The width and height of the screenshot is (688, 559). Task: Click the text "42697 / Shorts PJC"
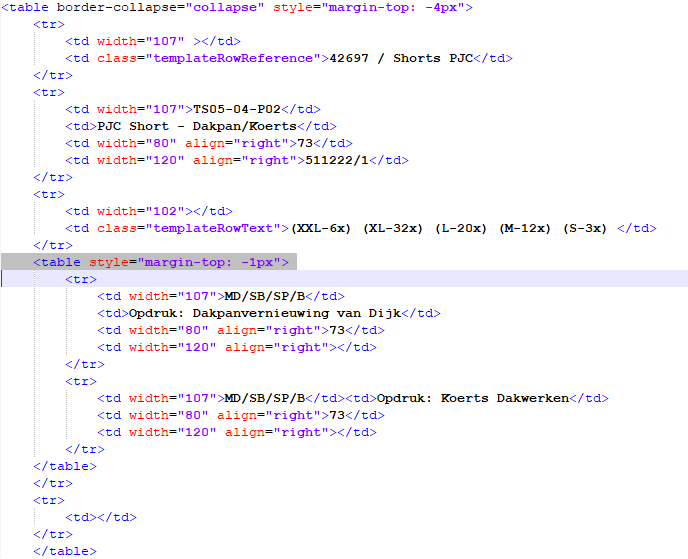pos(401,58)
